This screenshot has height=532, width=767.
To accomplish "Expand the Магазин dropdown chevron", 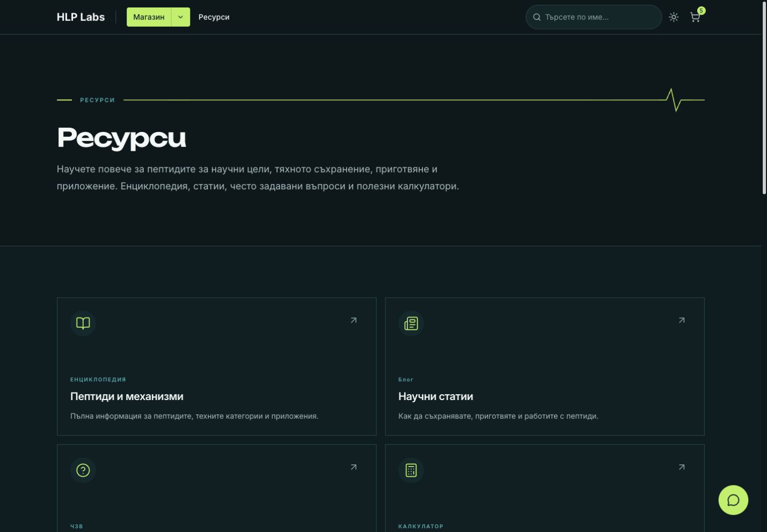I will (181, 17).
